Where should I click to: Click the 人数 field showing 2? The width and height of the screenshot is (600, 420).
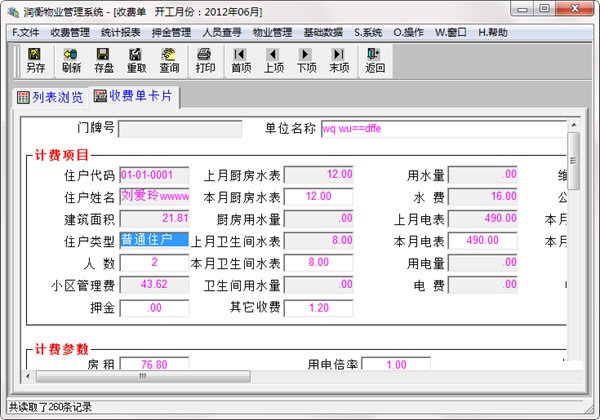point(154,262)
